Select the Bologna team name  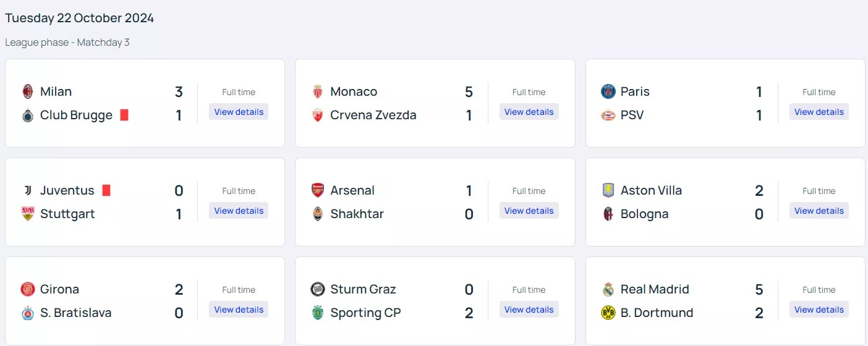pyautogui.click(x=644, y=214)
